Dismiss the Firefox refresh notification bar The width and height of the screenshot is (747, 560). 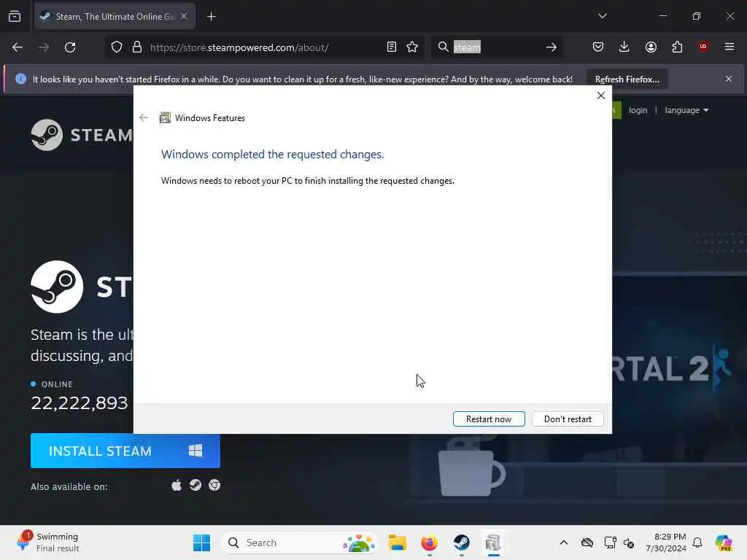[x=729, y=79]
